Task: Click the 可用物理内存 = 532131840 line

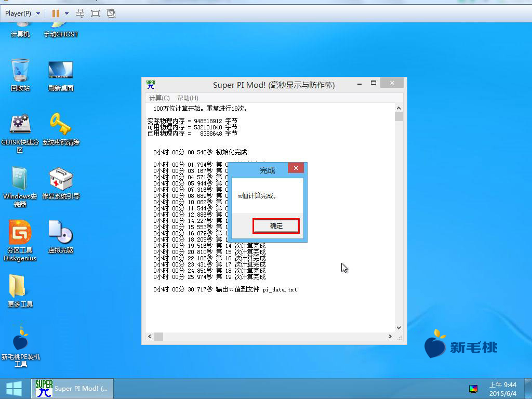Action: click(192, 127)
